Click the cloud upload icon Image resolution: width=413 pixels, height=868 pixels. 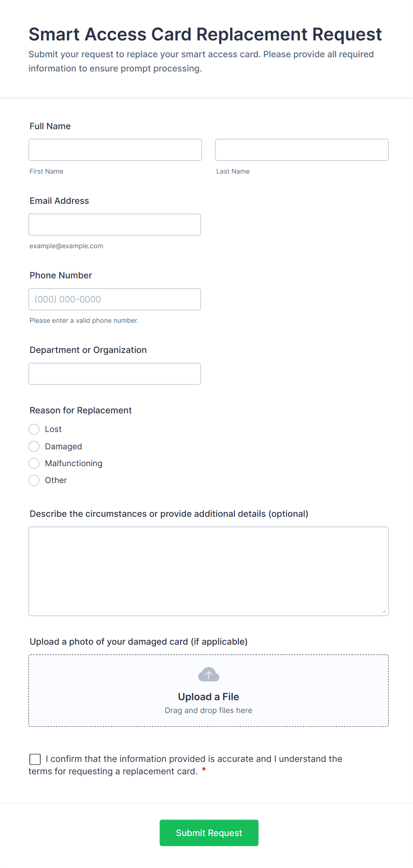pos(208,674)
